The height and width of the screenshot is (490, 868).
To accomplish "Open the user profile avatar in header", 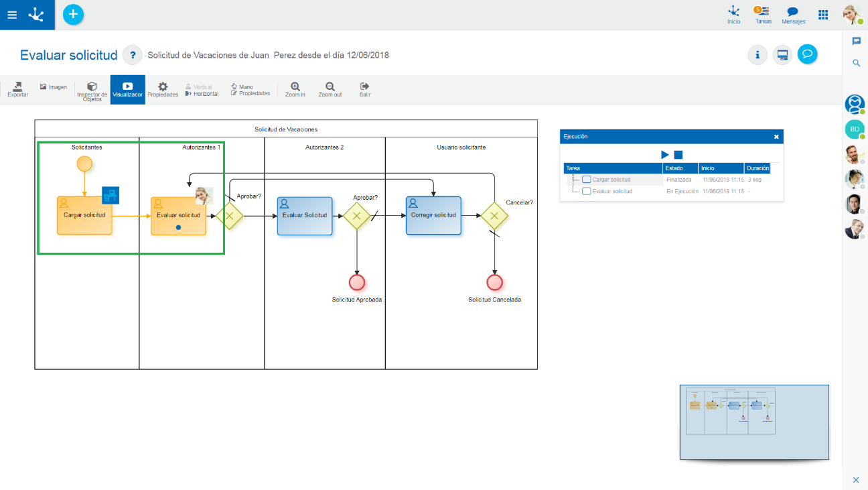I will [852, 15].
